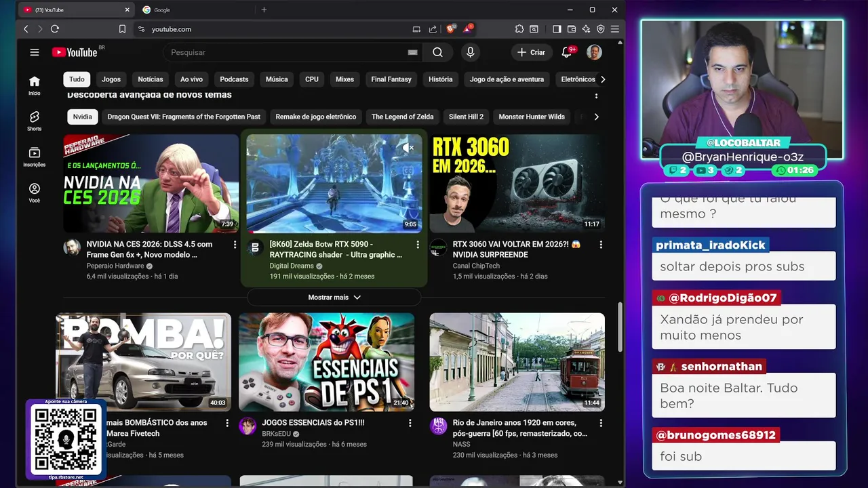This screenshot has height=488, width=868.
Task: Open Leo AI sparkle icon
Action: (586, 29)
